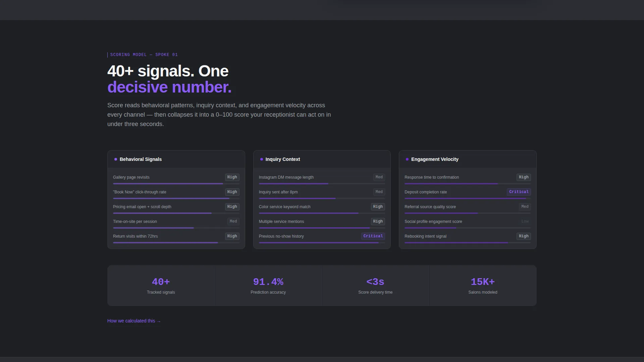644x362 pixels.
Task: Click the progress bar under Gallery page revisits
Action: click(x=176, y=184)
